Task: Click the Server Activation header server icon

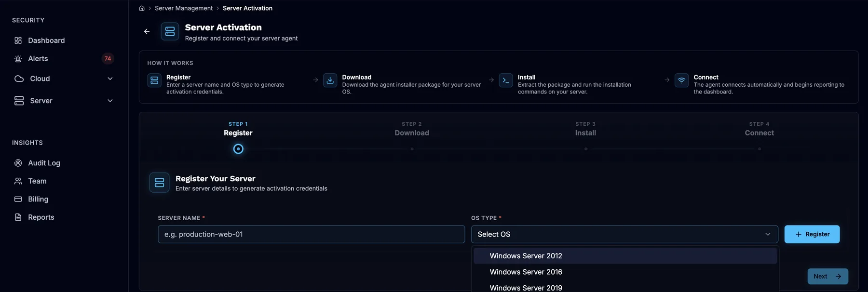Action: pyautogui.click(x=170, y=31)
